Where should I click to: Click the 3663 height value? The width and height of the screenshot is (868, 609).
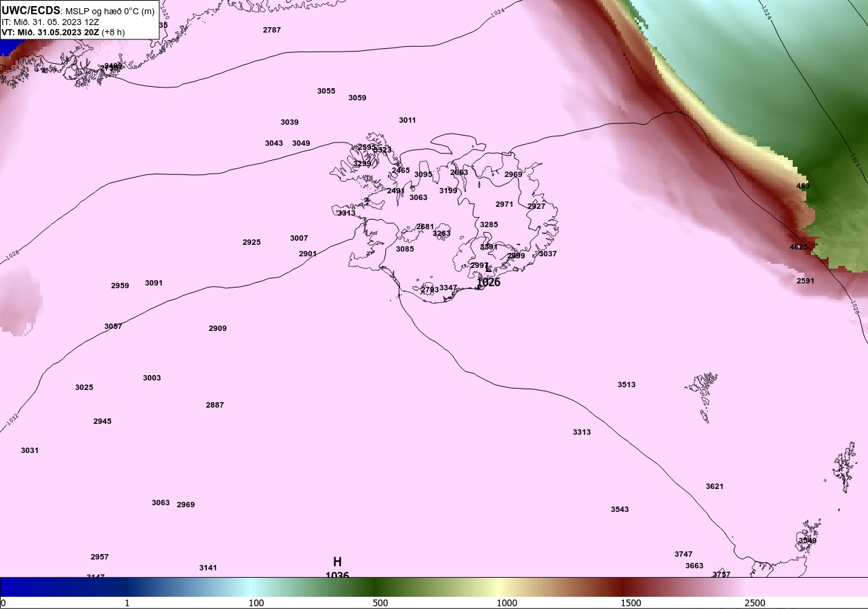[694, 566]
